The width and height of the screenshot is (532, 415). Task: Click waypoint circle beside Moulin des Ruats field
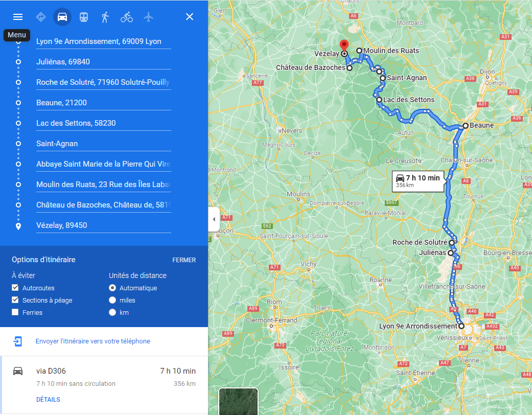click(18, 185)
